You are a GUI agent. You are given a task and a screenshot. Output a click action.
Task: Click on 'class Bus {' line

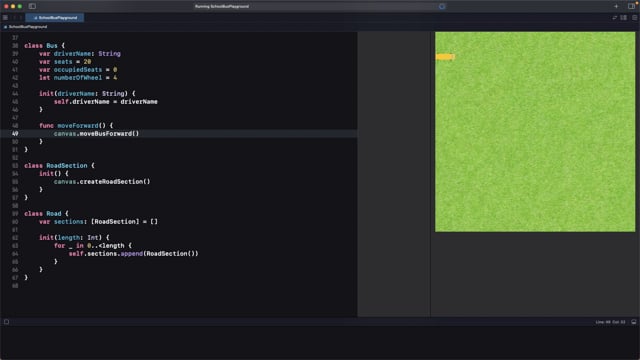pos(44,45)
